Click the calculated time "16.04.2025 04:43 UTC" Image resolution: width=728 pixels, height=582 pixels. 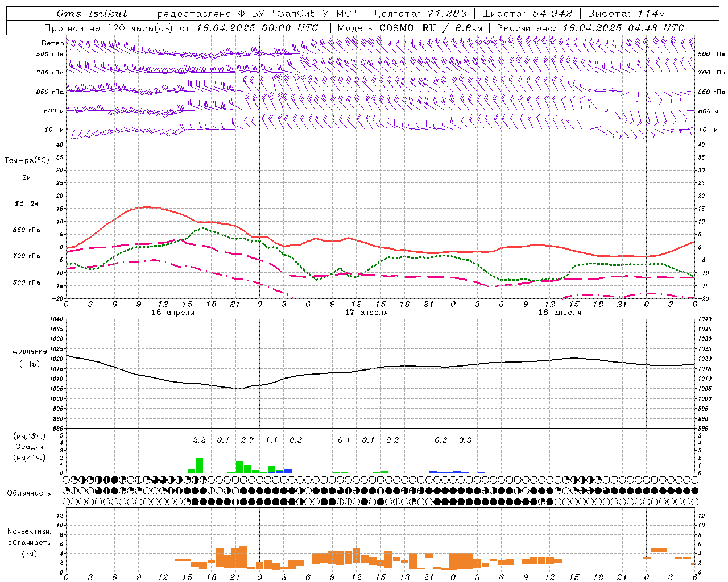click(x=623, y=28)
